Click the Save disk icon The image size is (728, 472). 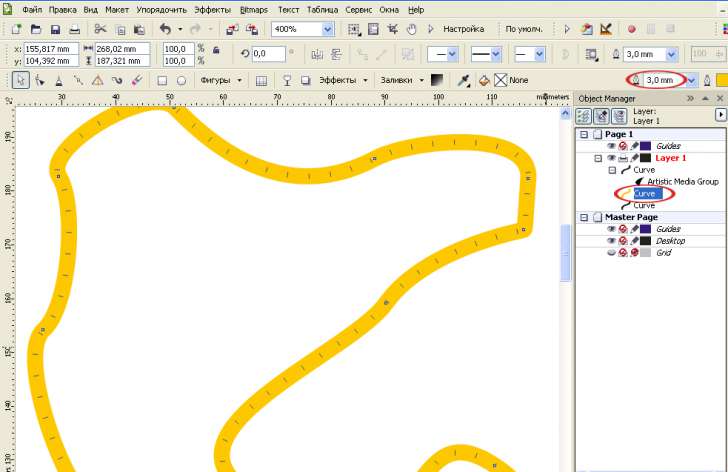point(54,30)
